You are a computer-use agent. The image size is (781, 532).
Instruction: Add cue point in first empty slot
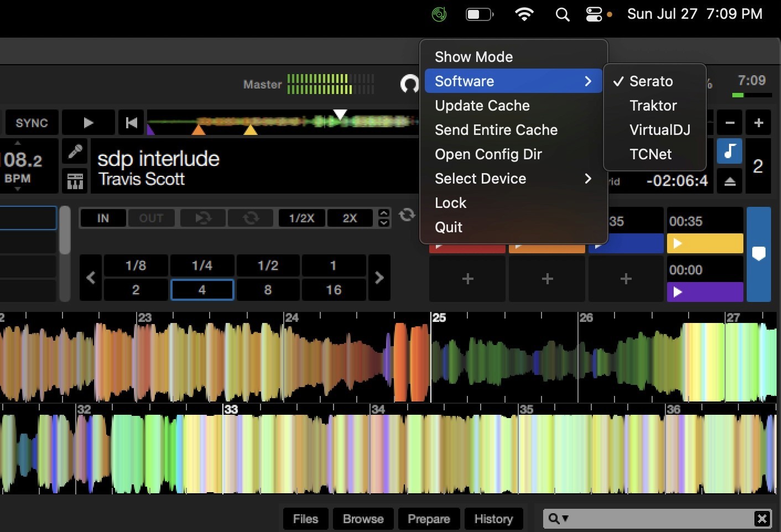pos(468,279)
